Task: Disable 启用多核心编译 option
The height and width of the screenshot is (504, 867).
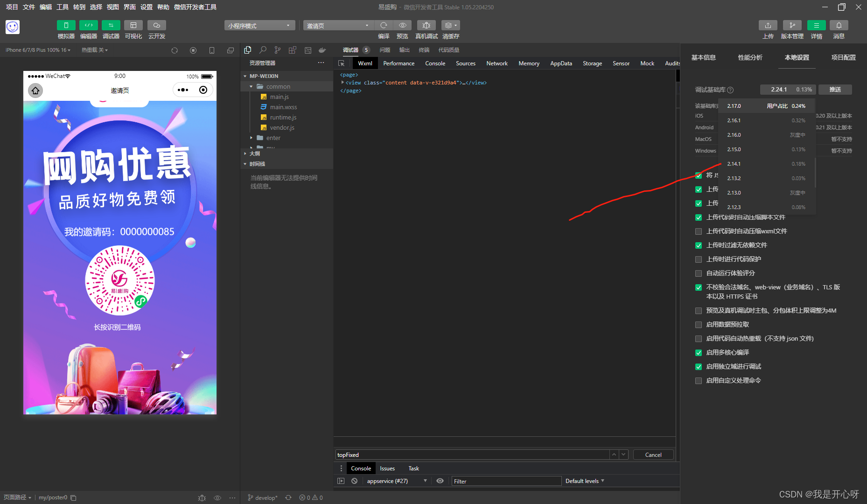Action: (699, 352)
